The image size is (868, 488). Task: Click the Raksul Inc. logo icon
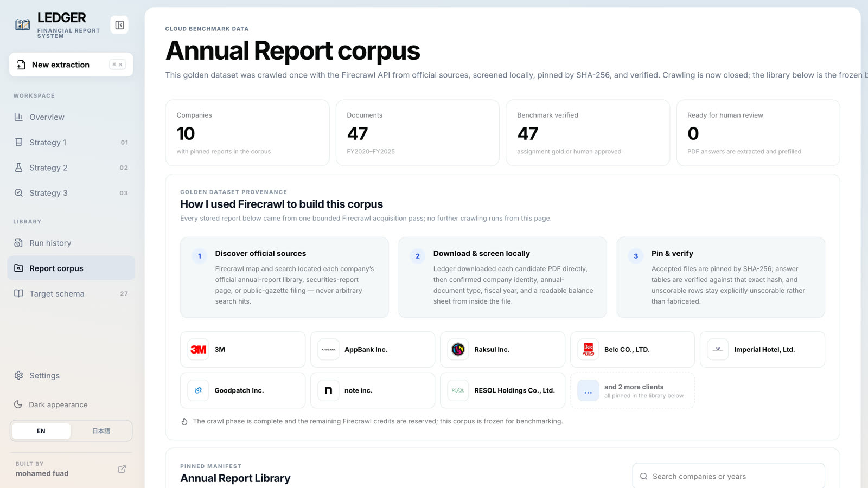[458, 350]
